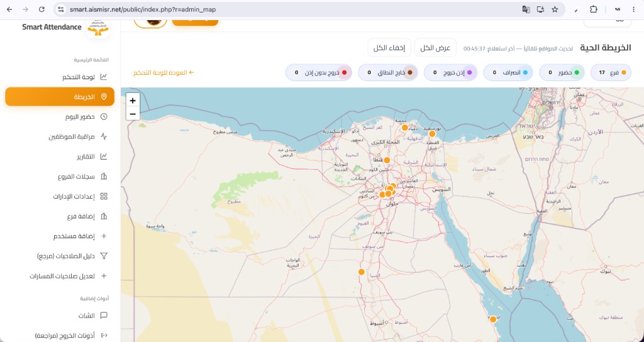
Task: Click the chat bubble icon beside الشات
Action: click(104, 316)
